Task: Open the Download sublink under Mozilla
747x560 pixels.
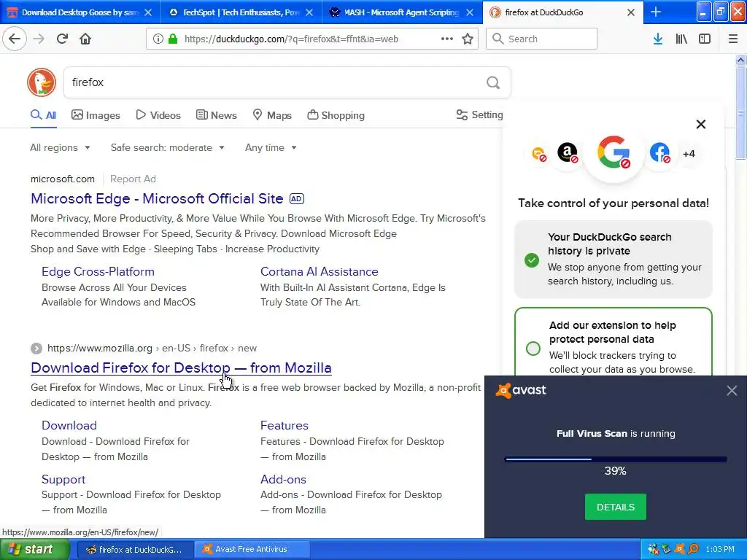Action: pyautogui.click(x=69, y=425)
